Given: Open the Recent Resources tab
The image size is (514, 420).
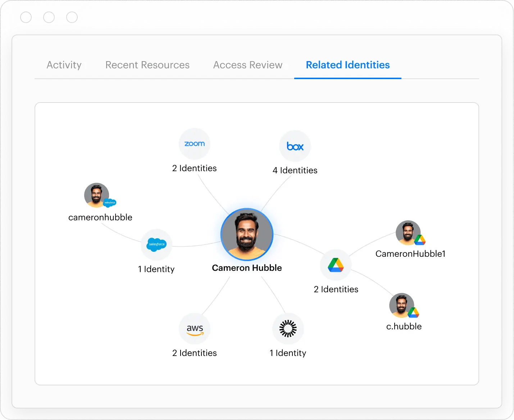Looking at the screenshot, I should coord(147,65).
